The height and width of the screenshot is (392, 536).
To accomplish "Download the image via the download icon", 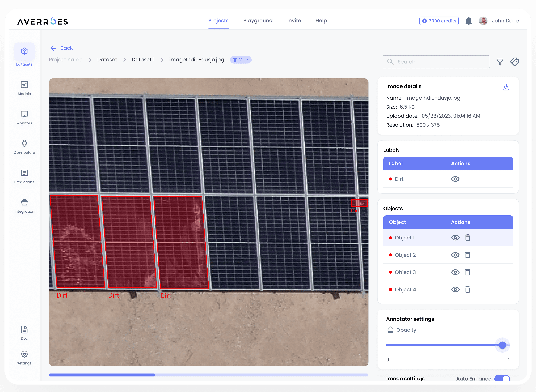I will pos(506,87).
